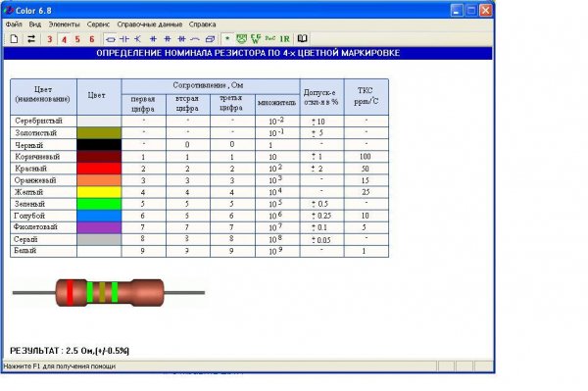Image resolution: width=588 pixels, height=391 pixels.
Task: Pick the gray color swatch
Action: 99,239
